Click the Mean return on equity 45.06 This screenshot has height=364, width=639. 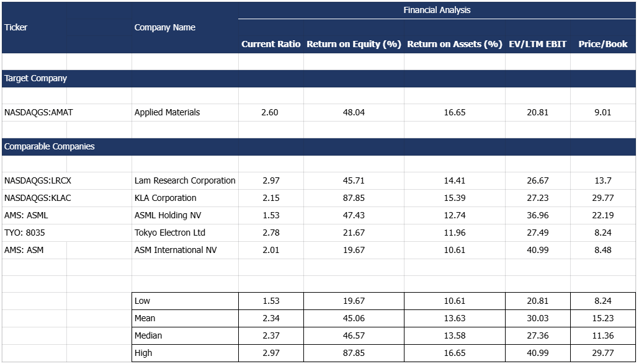pyautogui.click(x=354, y=318)
